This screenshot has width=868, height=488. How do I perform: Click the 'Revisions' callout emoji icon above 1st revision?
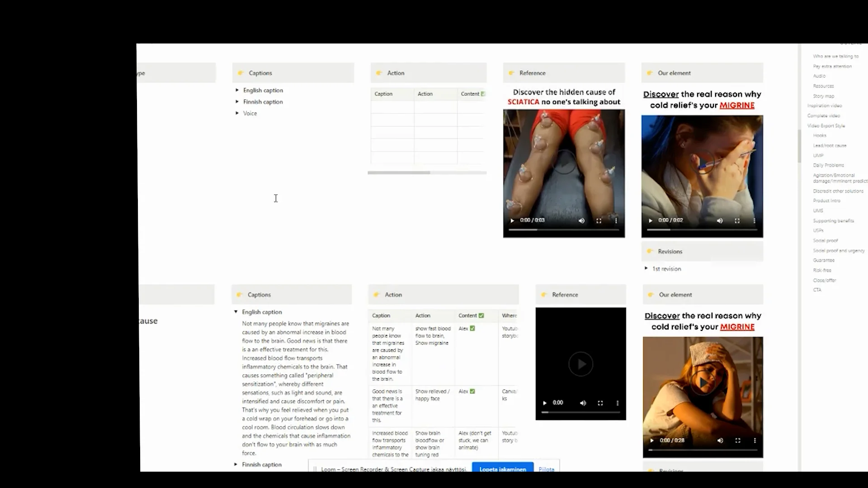pos(650,251)
